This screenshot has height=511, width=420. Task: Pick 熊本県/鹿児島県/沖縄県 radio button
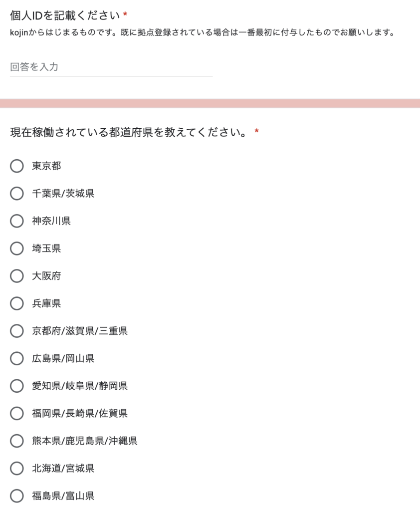point(16,441)
